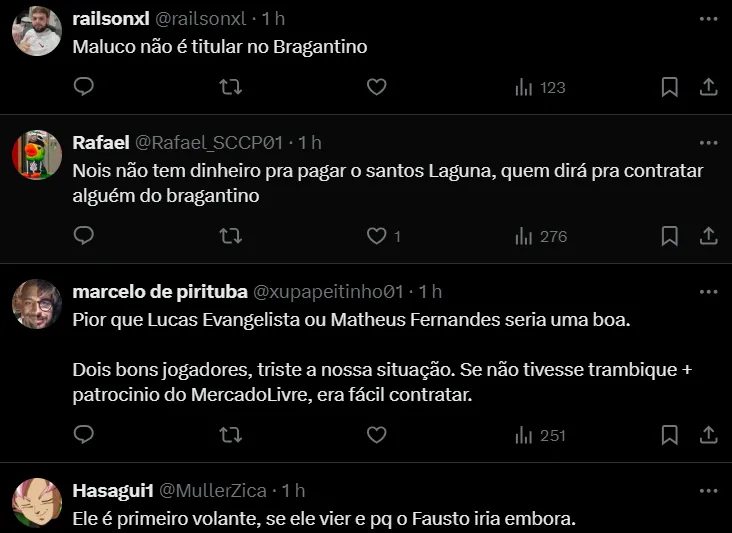This screenshot has height=533, width=732.
Task: Reply to Rafael's tweet
Action: click(x=84, y=236)
